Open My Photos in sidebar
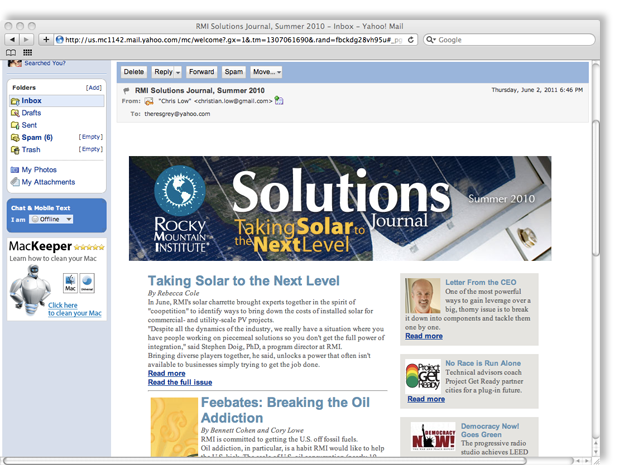 click(x=39, y=170)
